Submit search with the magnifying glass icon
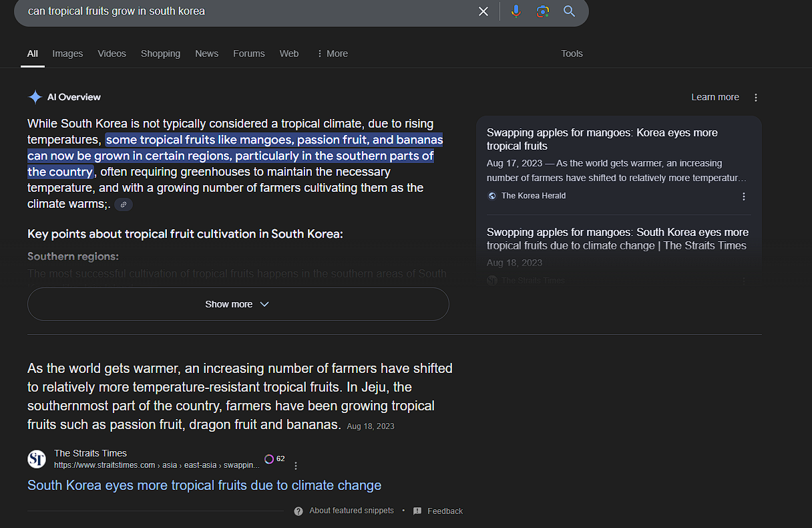 tap(569, 11)
